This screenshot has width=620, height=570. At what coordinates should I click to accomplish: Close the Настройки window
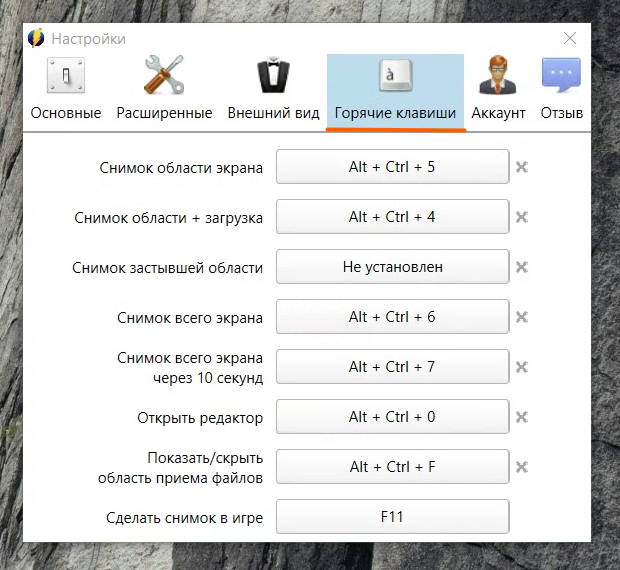click(x=570, y=39)
